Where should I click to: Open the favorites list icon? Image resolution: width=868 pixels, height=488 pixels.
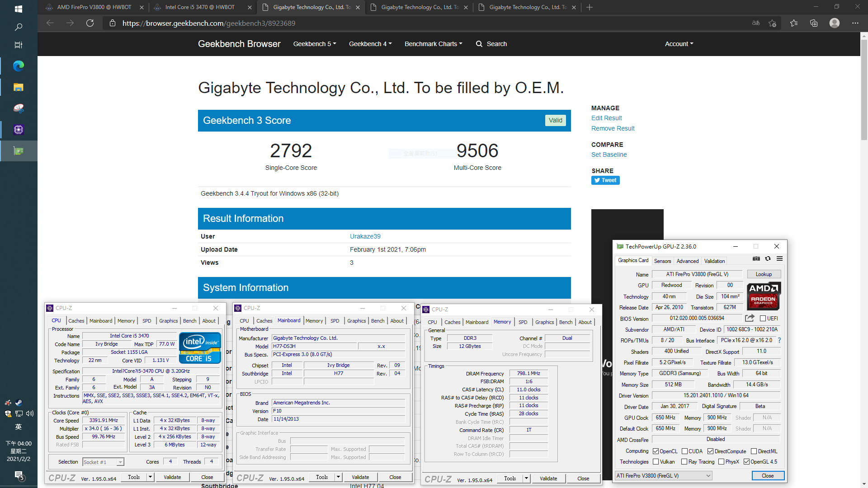tap(794, 23)
